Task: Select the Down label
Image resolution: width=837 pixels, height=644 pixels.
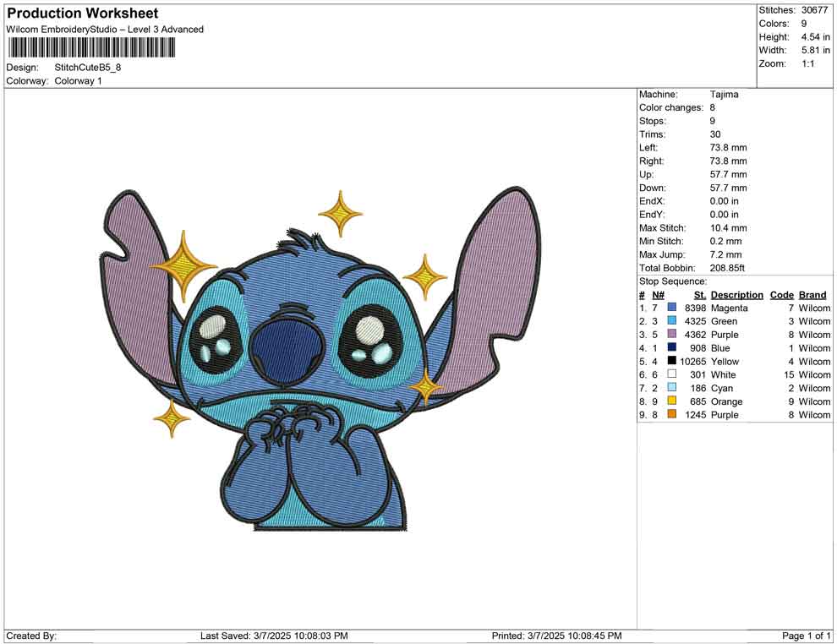Action: pyautogui.click(x=653, y=188)
